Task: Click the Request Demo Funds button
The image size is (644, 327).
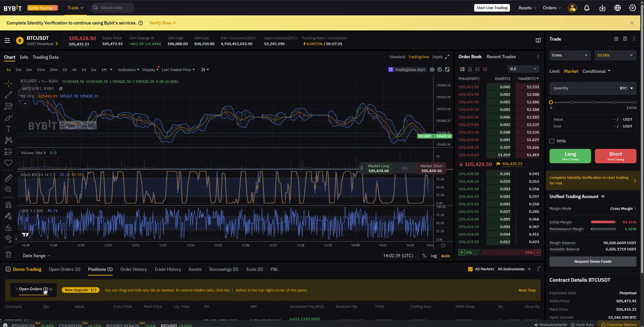Action: [592, 262]
